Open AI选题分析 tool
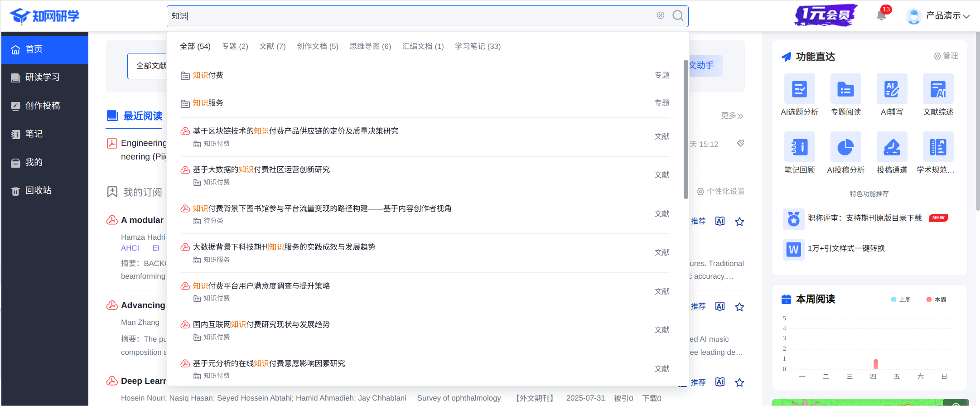This screenshot has height=406, width=980. pos(799,89)
